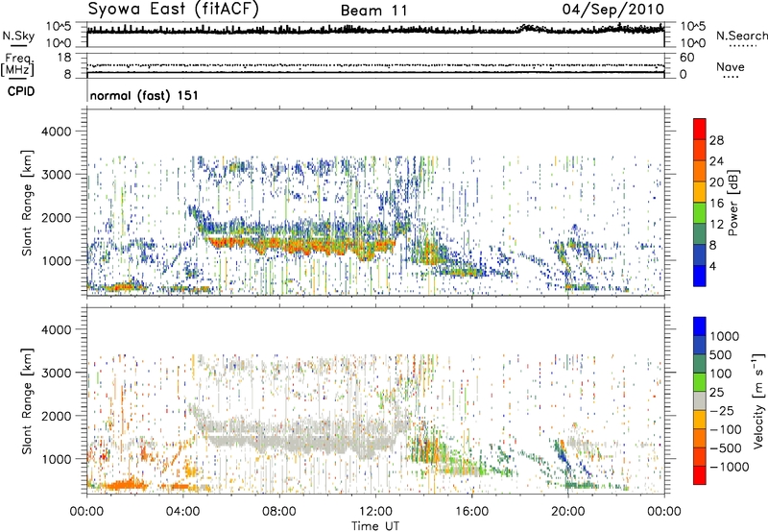Click the 'Time UT' axis title

coord(375,526)
